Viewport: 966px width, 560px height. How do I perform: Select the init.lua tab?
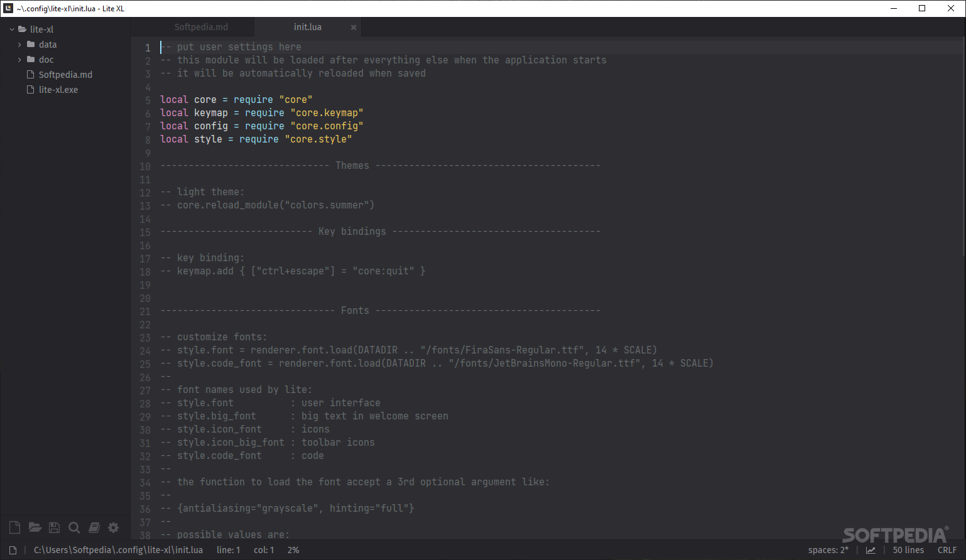click(x=308, y=27)
